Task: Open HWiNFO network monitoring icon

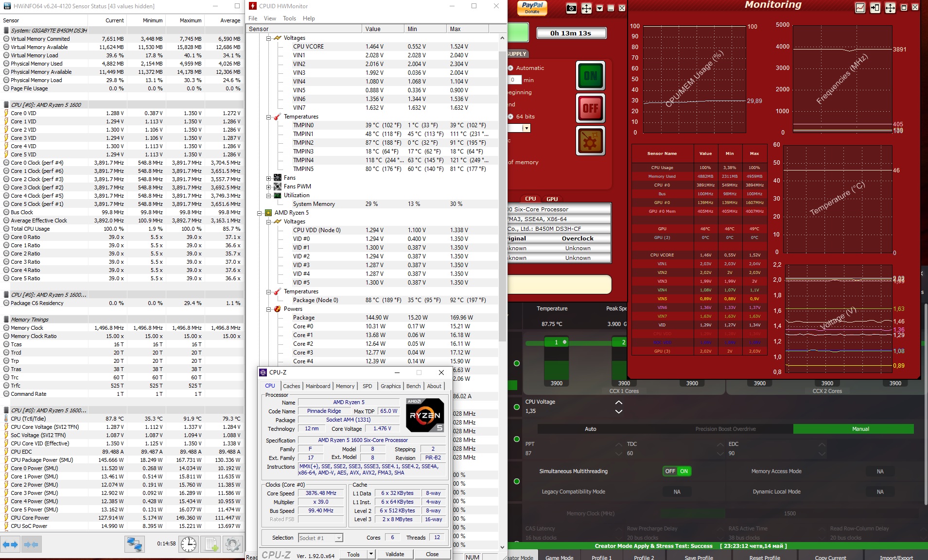Action: click(135, 544)
